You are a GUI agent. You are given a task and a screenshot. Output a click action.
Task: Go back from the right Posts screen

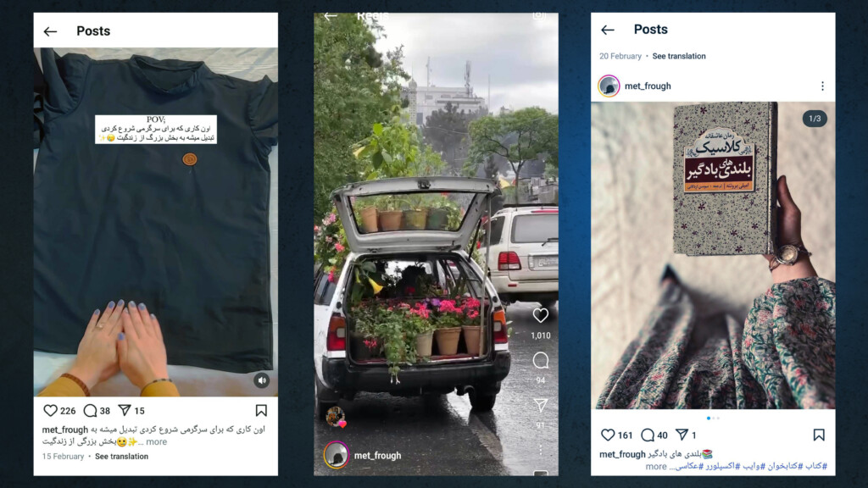[608, 30]
